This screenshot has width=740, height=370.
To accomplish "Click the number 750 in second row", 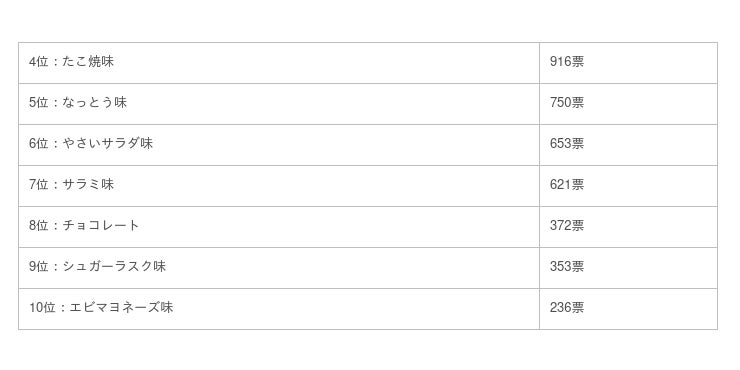I will 560,103.
